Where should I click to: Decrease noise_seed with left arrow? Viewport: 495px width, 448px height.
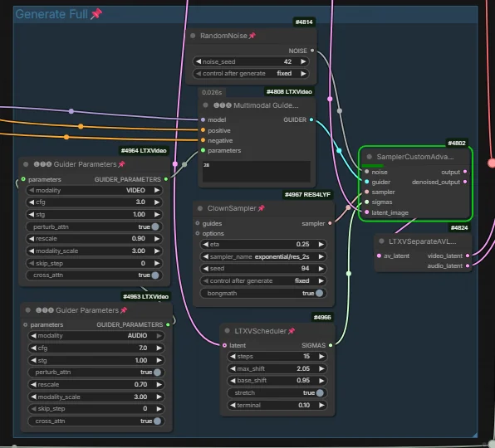198,61
